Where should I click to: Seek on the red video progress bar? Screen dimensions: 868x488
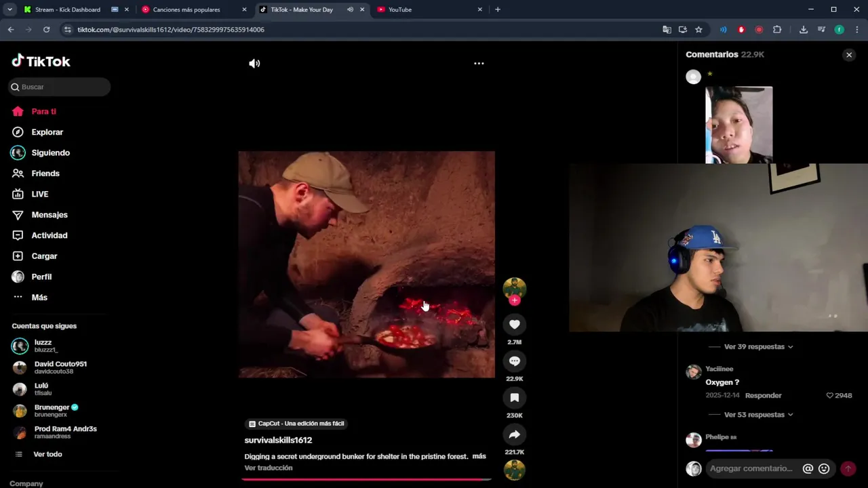tap(366, 479)
